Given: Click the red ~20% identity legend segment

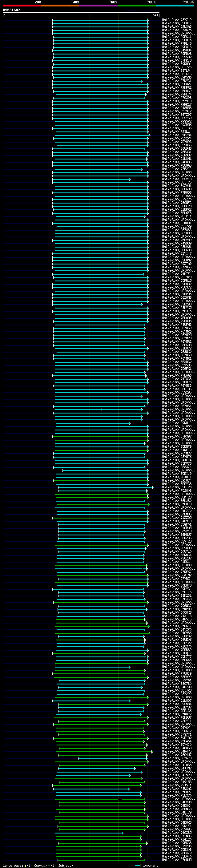Looking at the screenshot, I should 22,6.
